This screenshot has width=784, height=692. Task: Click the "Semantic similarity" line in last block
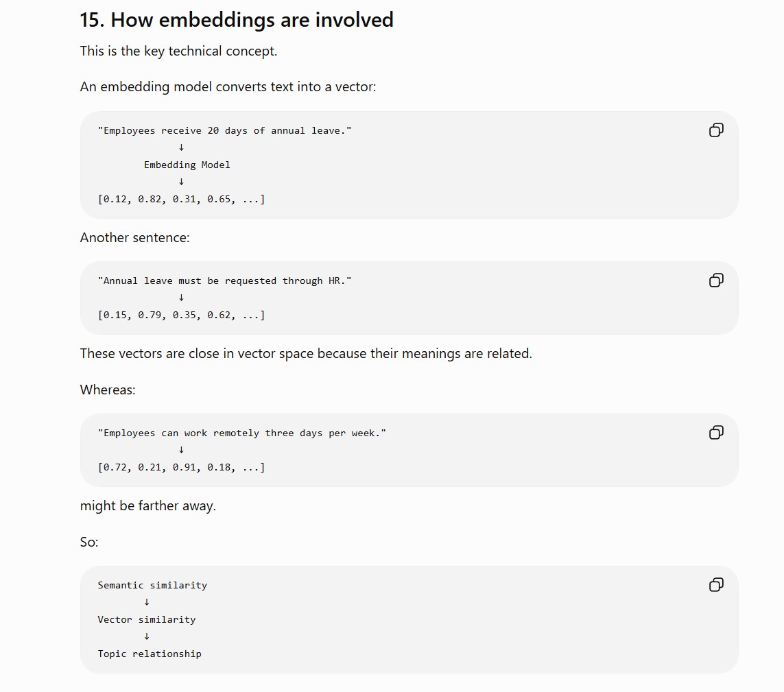tap(152, 585)
